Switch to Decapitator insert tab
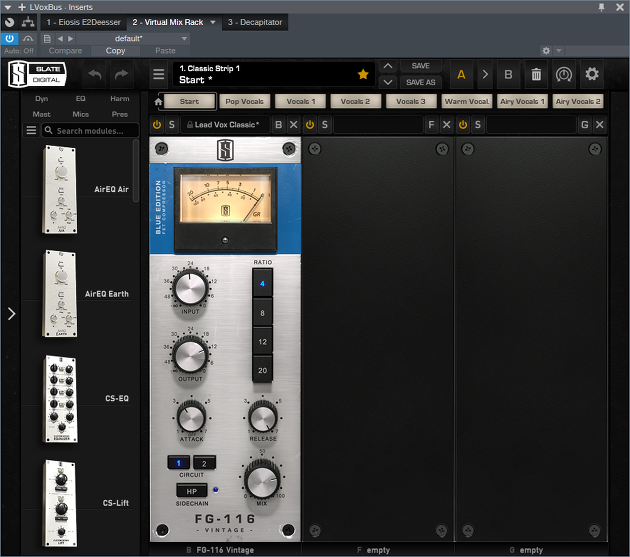 click(255, 22)
